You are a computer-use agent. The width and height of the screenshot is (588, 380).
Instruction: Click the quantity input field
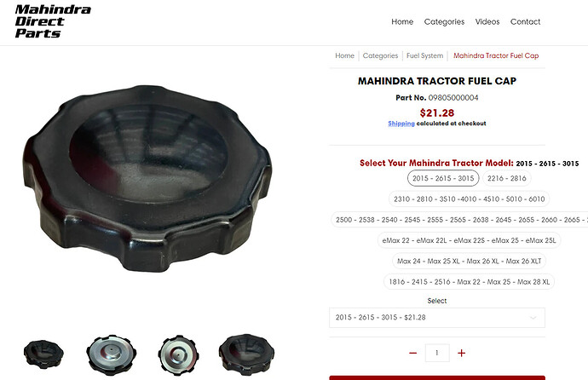437,353
